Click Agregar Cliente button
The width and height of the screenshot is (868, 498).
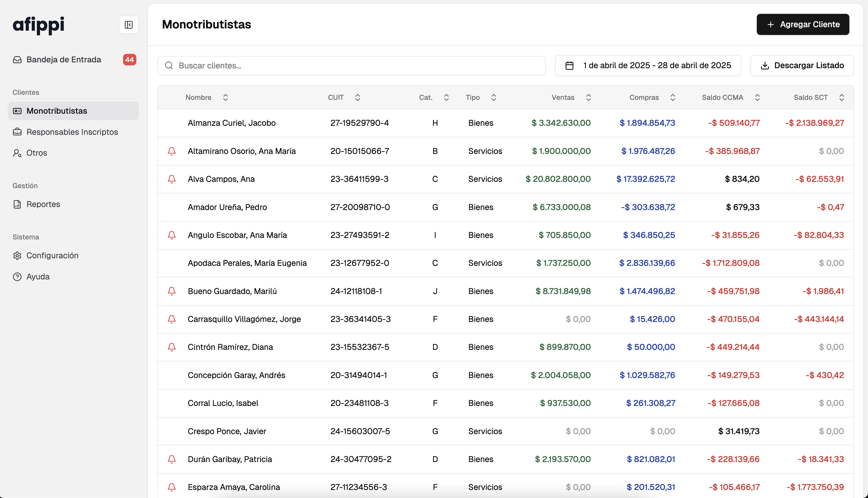point(803,24)
